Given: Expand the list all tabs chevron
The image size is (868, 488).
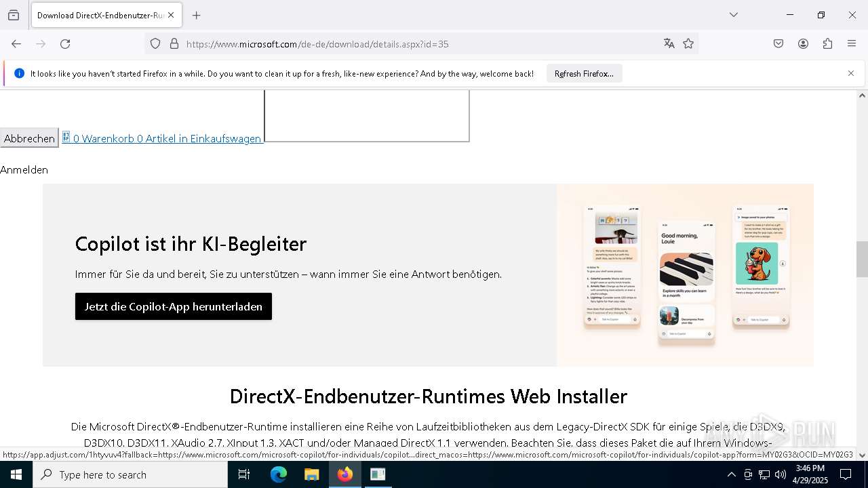Looking at the screenshot, I should point(733,15).
